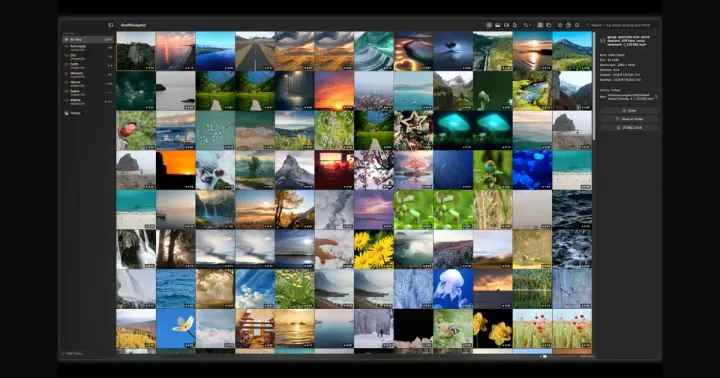
Task: Click the search field in the toolbar
Action: [622, 25]
